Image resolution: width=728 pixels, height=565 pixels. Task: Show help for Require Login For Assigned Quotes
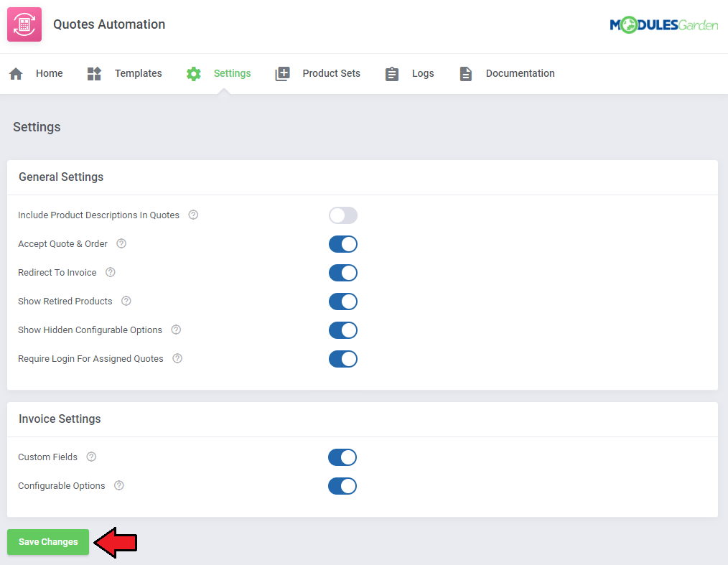click(177, 359)
